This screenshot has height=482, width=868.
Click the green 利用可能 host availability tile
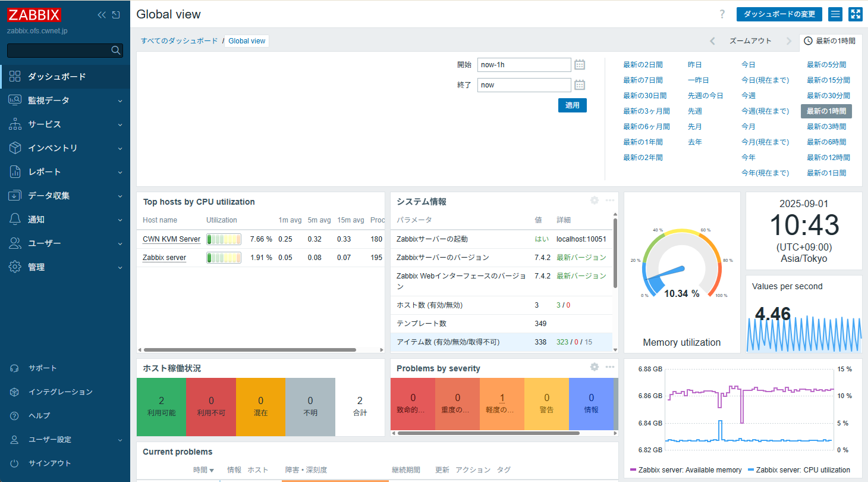[x=161, y=406]
